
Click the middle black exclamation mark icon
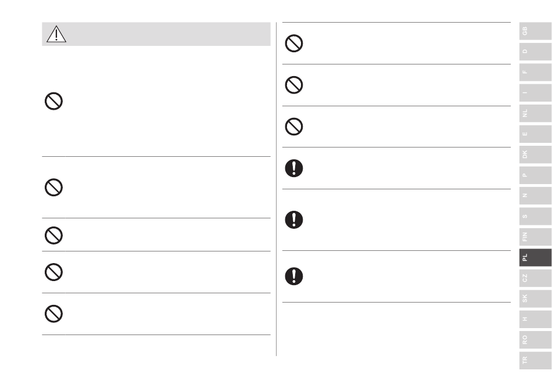pos(294,220)
